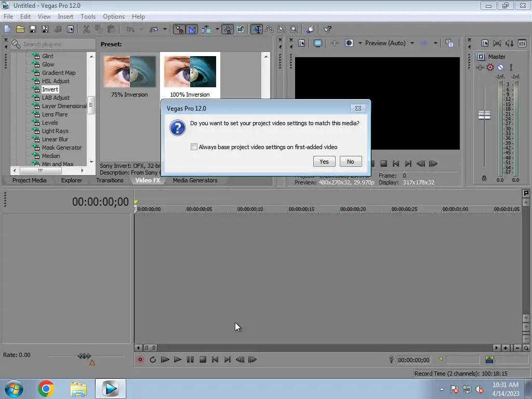
Task: Open the Options menu
Action: pos(114,16)
